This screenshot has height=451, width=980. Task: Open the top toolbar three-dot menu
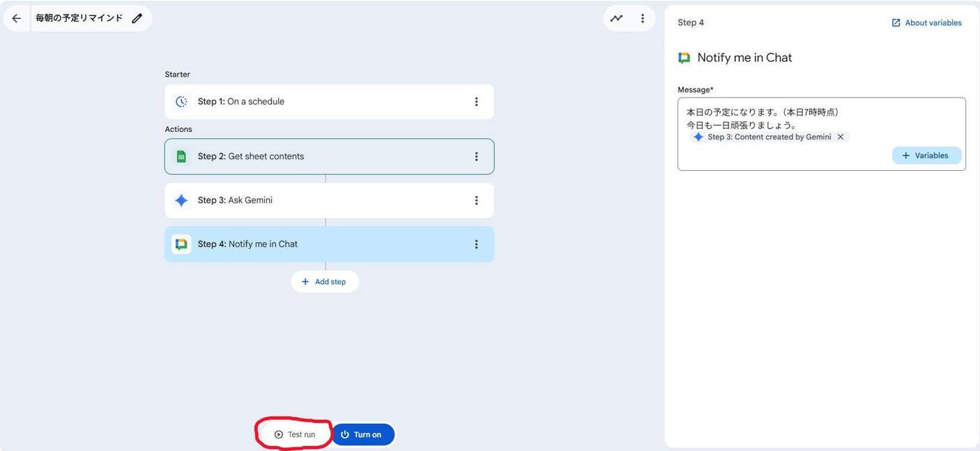pyautogui.click(x=643, y=19)
